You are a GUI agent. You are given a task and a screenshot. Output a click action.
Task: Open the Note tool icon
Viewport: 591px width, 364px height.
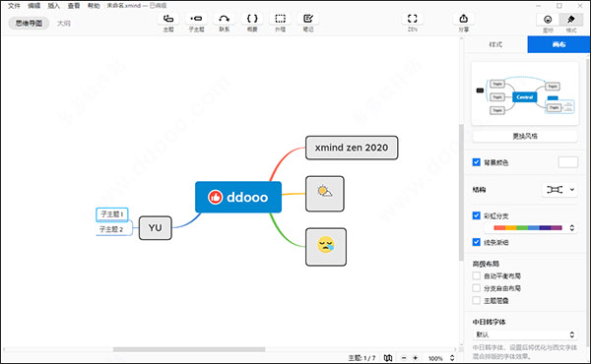point(308,19)
